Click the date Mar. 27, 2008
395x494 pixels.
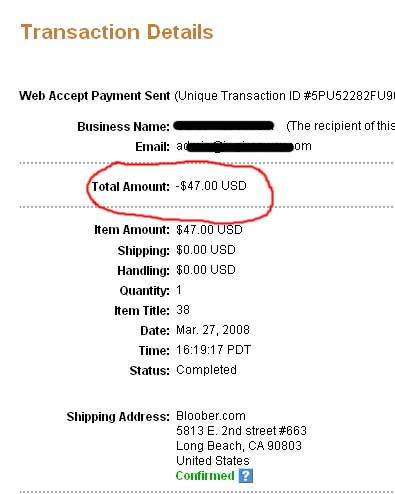point(213,330)
